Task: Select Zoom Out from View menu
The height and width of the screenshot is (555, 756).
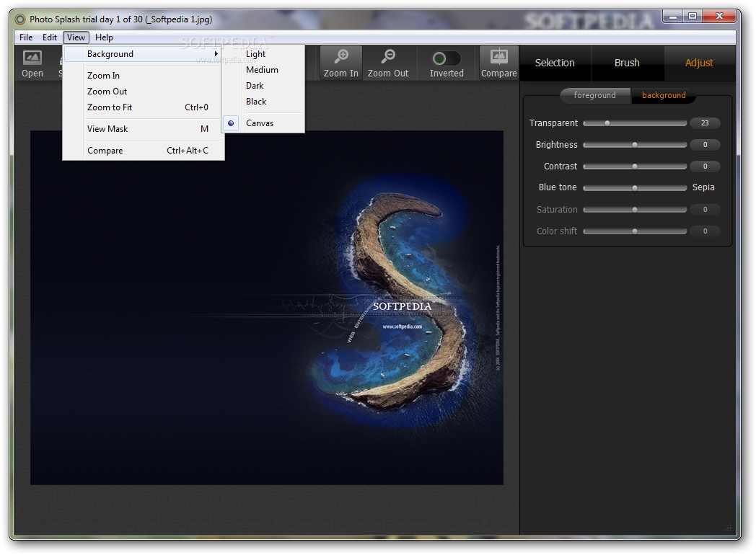Action: tap(144, 92)
